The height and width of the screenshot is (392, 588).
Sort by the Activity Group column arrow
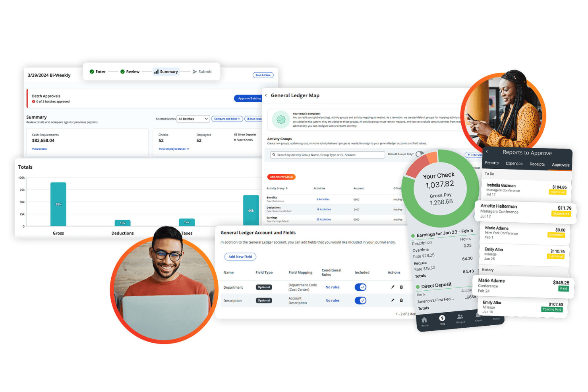tap(287, 188)
